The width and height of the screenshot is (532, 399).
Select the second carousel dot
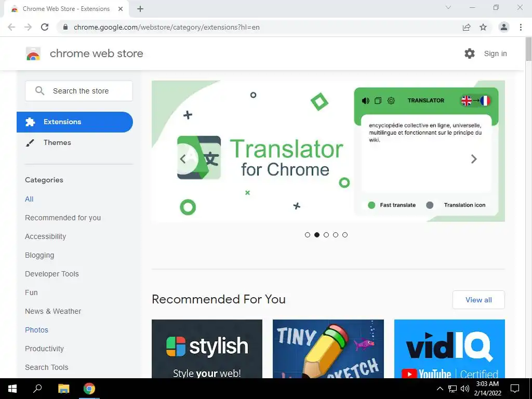coord(317,235)
